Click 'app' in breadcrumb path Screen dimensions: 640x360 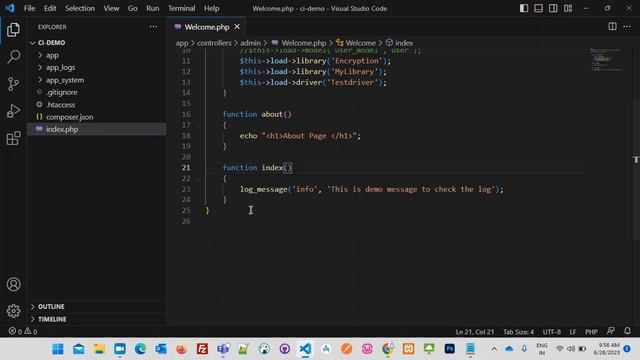pos(182,43)
